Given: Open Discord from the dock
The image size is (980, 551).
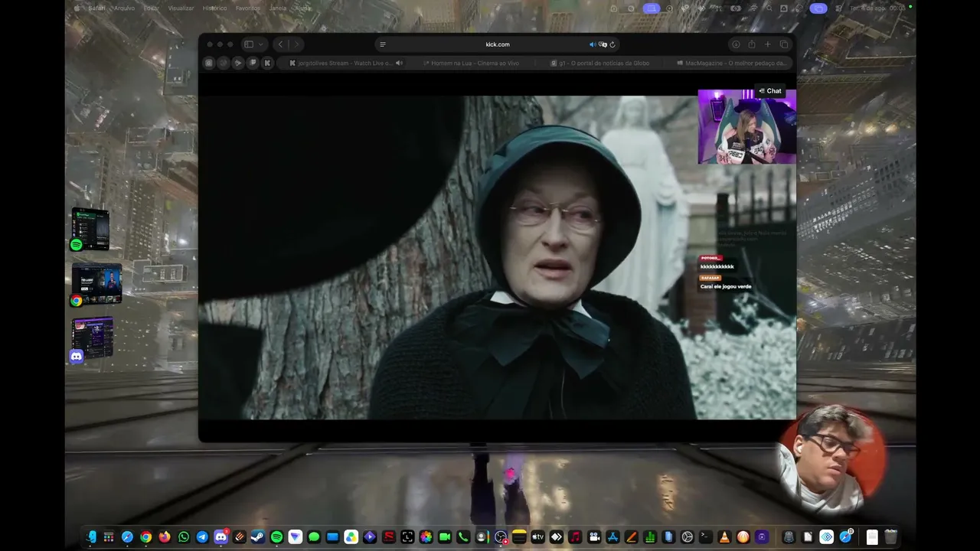Looking at the screenshot, I should [220, 537].
